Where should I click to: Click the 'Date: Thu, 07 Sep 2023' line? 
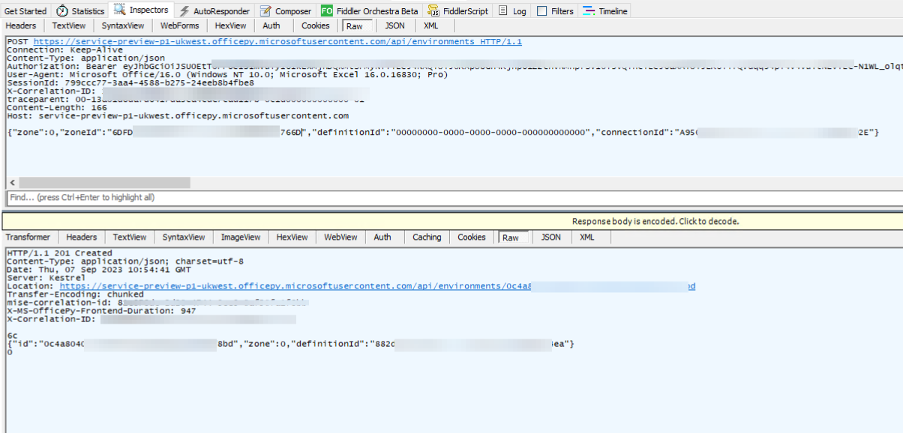click(x=101, y=270)
